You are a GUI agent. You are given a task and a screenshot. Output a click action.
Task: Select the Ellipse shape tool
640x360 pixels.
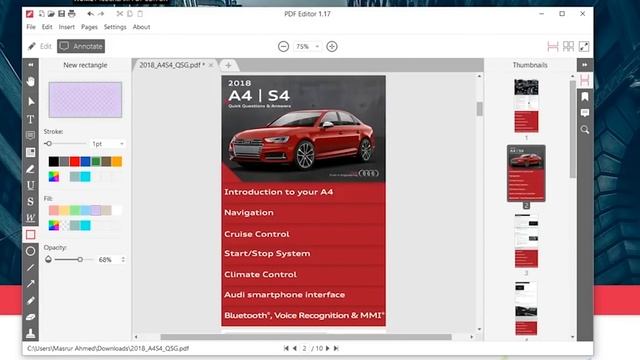click(x=31, y=251)
